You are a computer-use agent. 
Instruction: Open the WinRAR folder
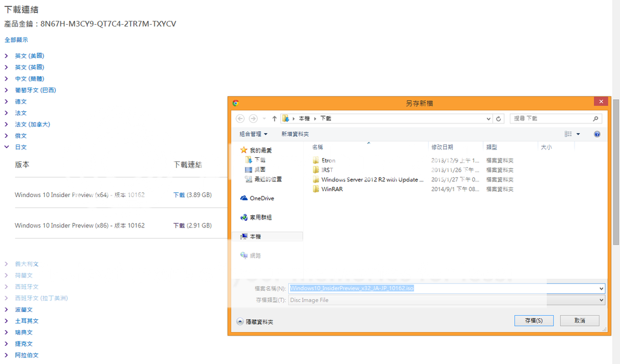coord(332,189)
